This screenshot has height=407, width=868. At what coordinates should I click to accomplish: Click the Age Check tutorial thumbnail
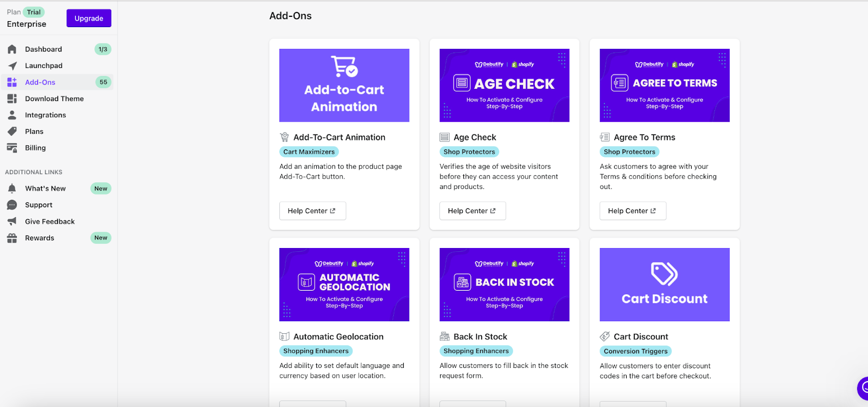pos(504,85)
